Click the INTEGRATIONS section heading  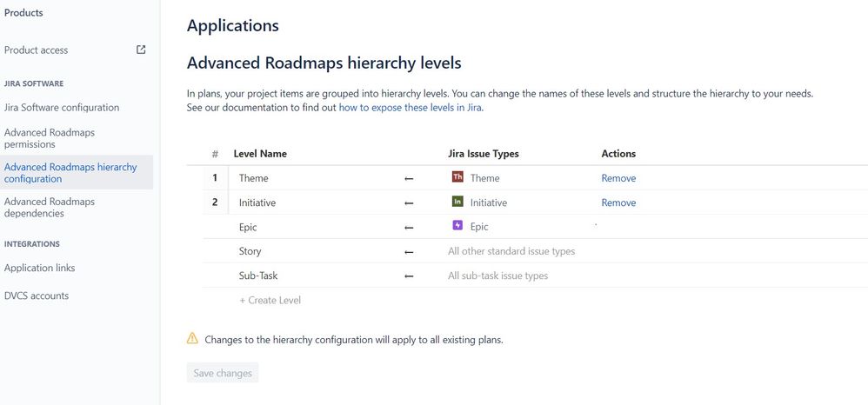click(x=32, y=244)
